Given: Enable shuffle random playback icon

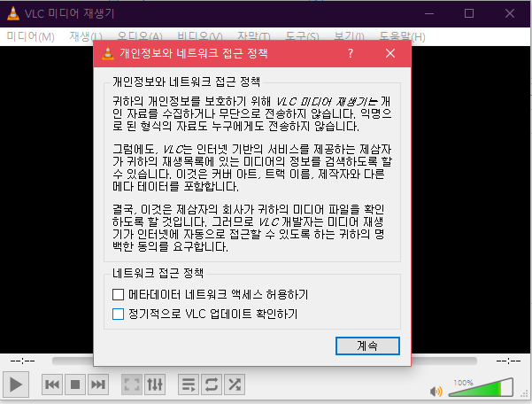Looking at the screenshot, I should pos(235,385).
